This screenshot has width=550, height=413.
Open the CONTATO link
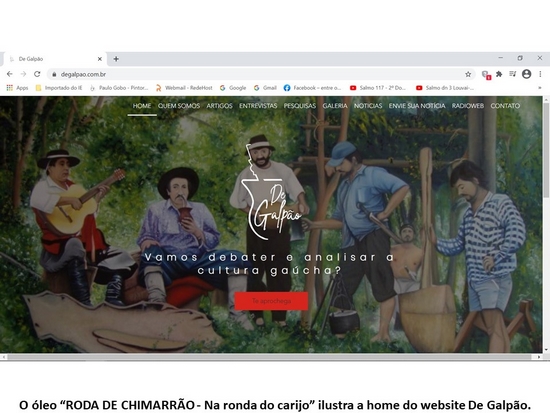click(505, 106)
